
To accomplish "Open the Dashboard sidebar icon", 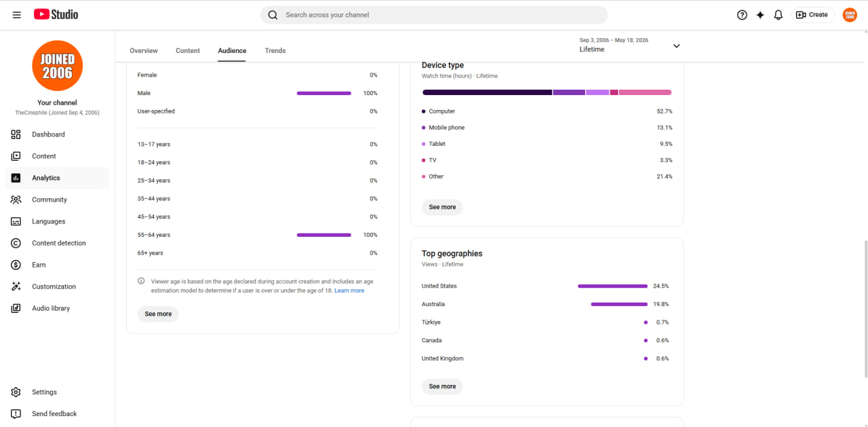I will (x=16, y=134).
